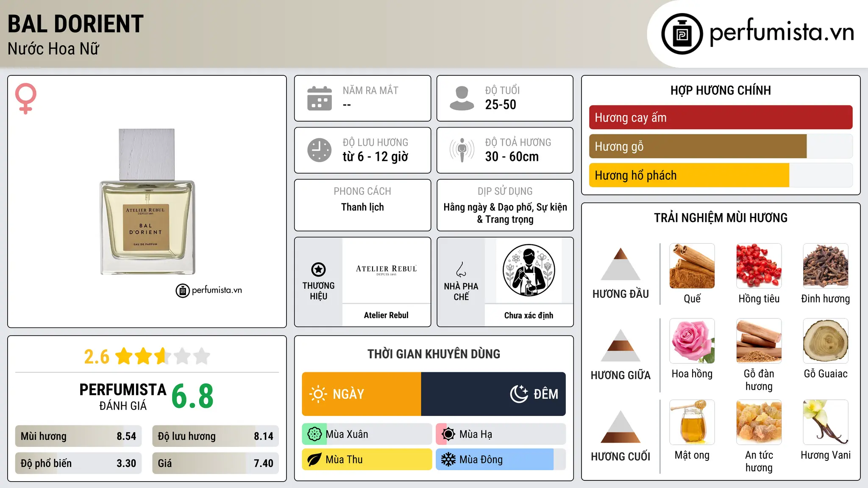
Task: Click the moon icon in Đêm bar
Action: pos(519,394)
